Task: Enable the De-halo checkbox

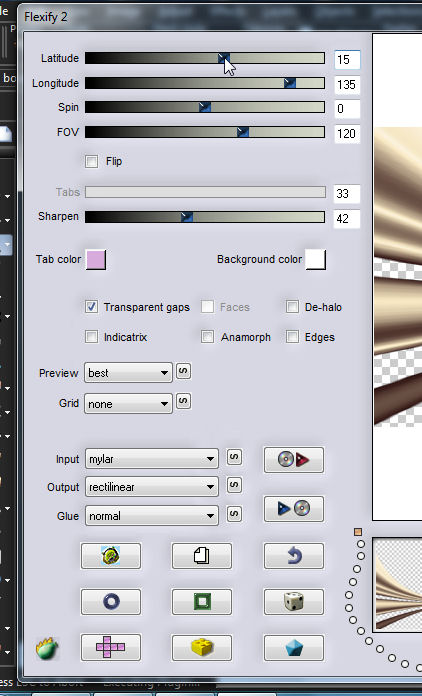Action: pyautogui.click(x=292, y=307)
